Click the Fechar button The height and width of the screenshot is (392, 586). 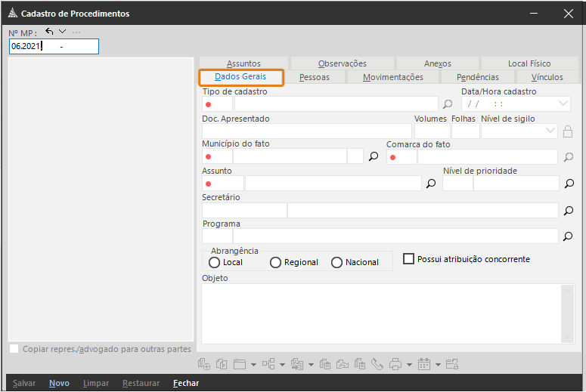[186, 383]
